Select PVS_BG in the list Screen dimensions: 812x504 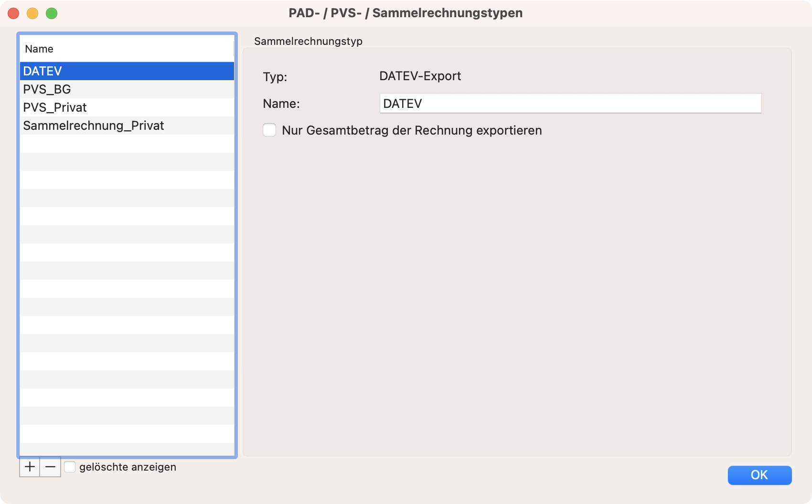click(127, 89)
